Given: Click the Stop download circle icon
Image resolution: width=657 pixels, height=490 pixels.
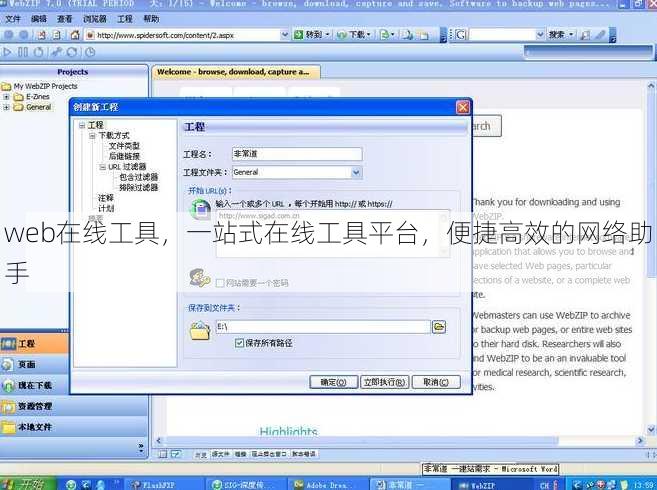Looking at the screenshot, I should point(39,52).
